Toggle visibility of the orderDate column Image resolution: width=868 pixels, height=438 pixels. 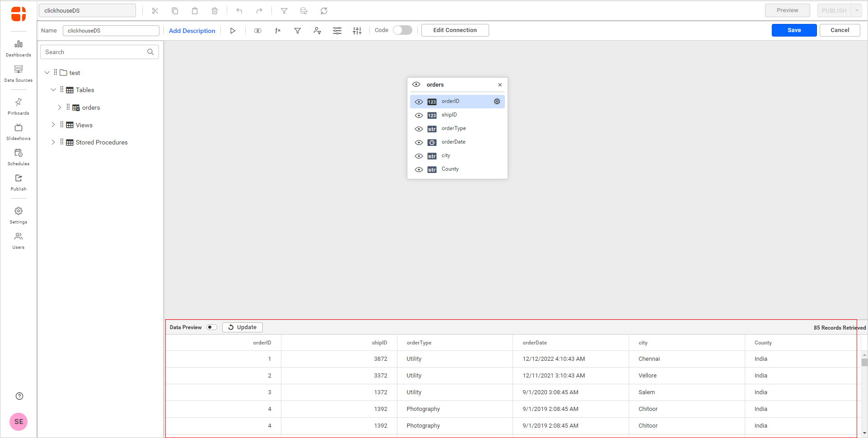click(419, 142)
